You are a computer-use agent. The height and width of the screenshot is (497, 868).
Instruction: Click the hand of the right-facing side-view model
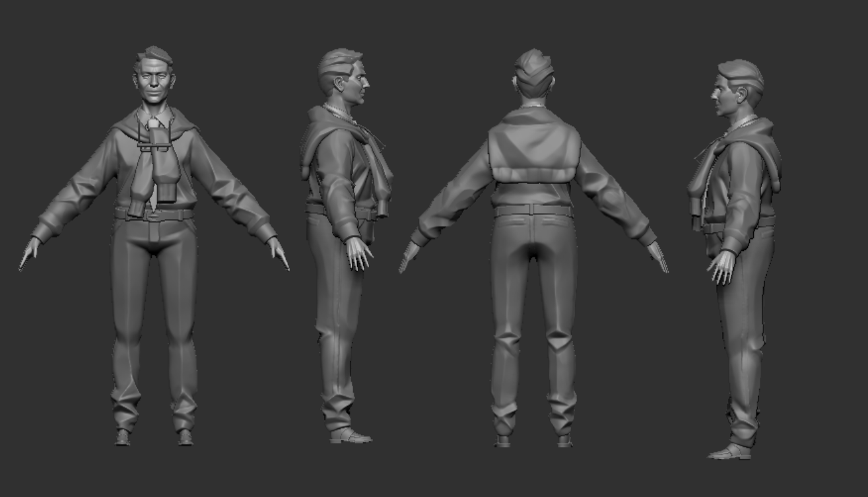[358, 253]
